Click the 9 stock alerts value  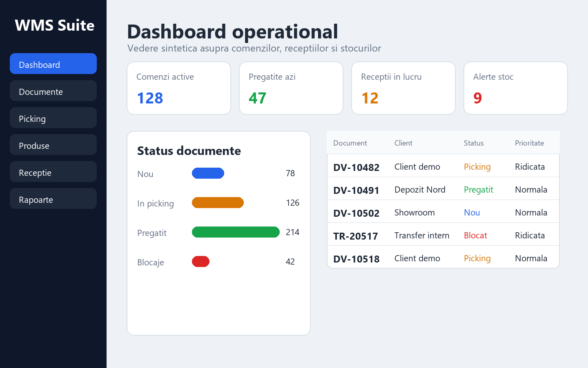tap(478, 98)
